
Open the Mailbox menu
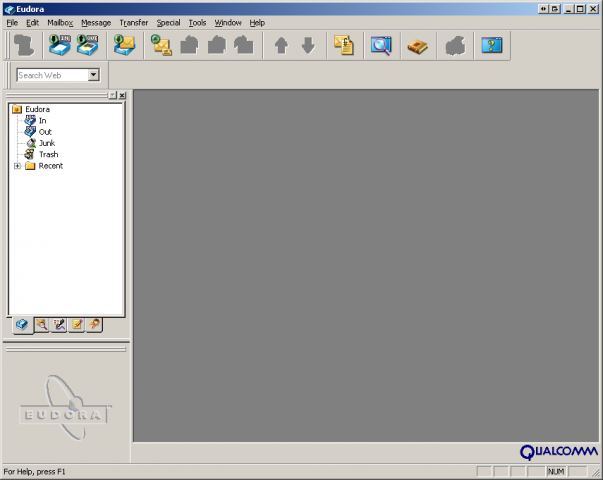coord(60,23)
